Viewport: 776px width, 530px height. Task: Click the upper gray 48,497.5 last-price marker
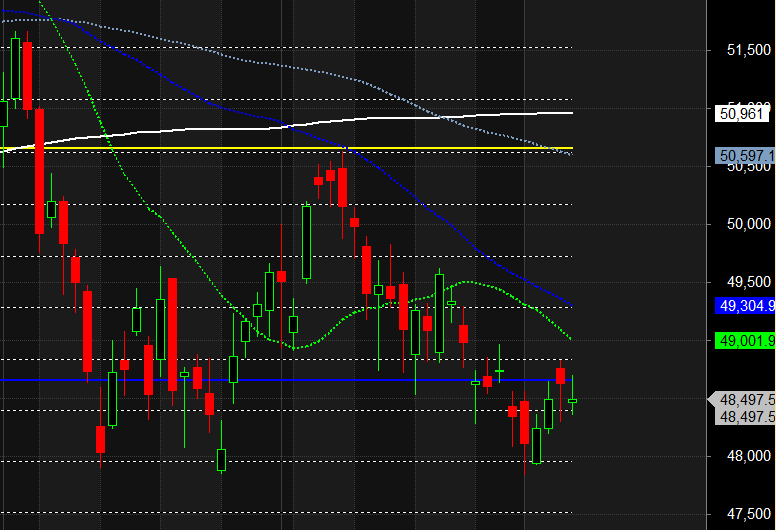pos(743,399)
